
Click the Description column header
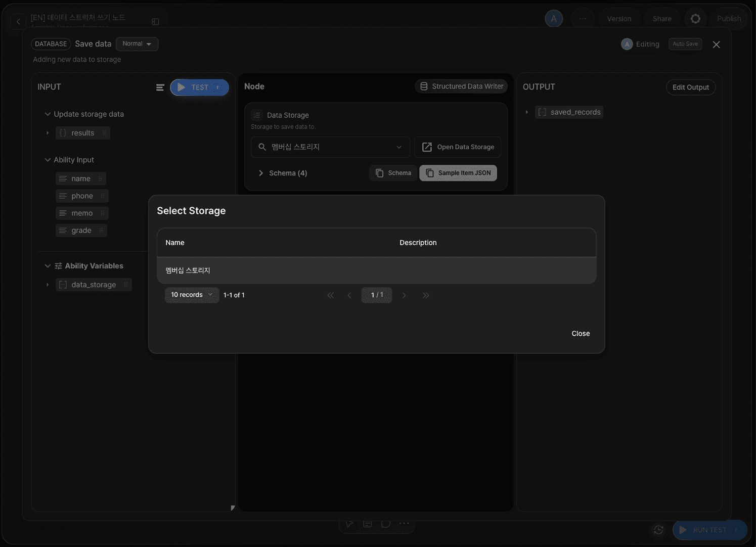click(418, 243)
